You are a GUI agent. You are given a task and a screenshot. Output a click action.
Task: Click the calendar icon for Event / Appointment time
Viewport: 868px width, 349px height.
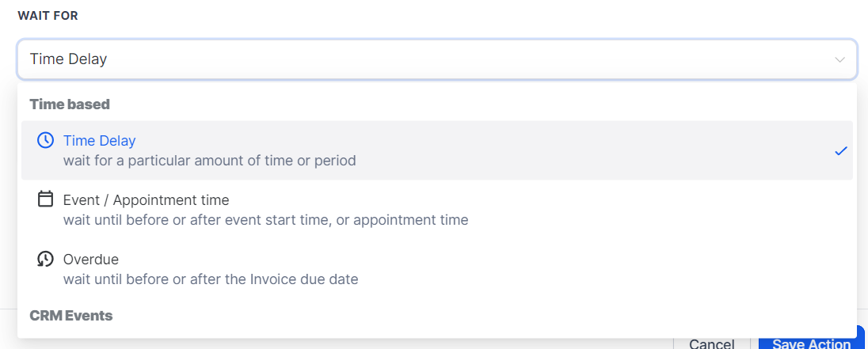(x=46, y=199)
